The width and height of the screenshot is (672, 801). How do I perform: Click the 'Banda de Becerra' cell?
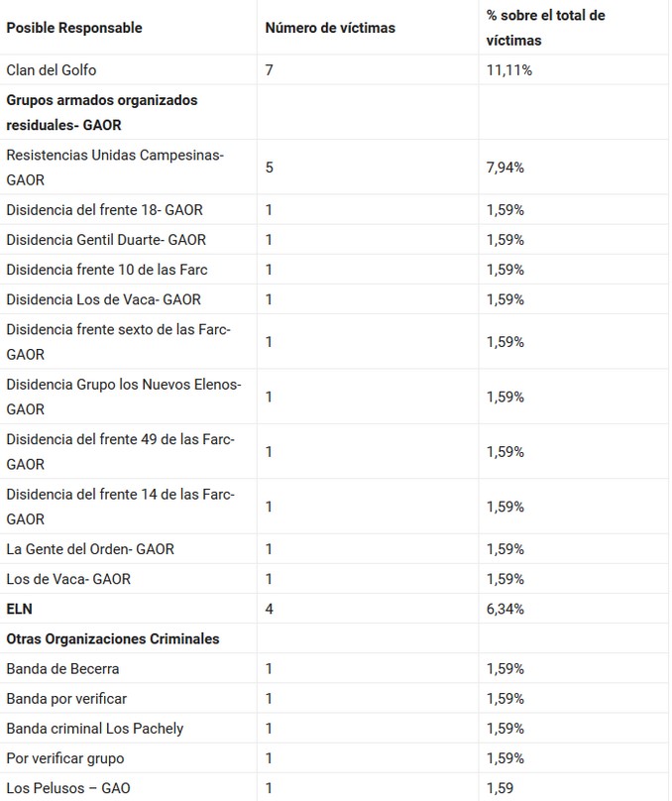click(62, 669)
